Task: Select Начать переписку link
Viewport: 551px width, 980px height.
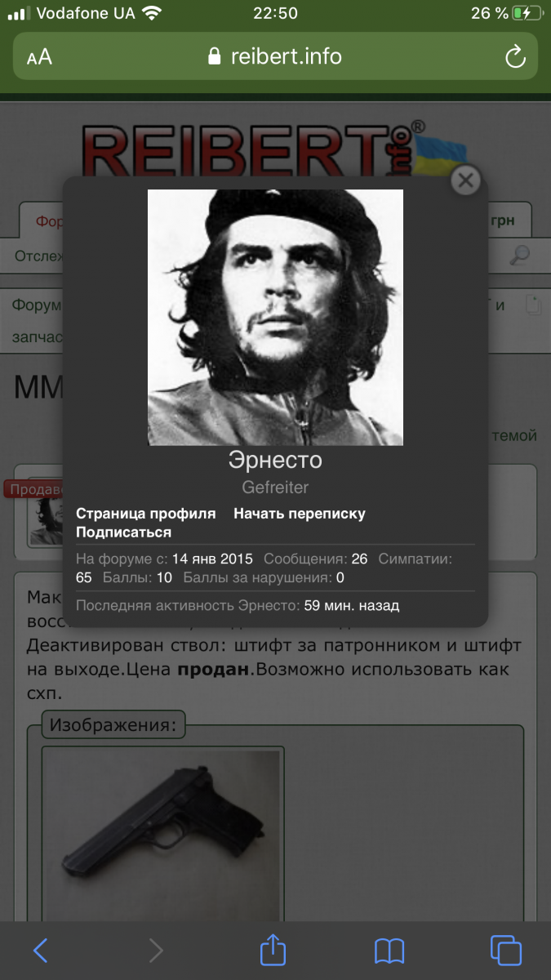Action: point(300,514)
